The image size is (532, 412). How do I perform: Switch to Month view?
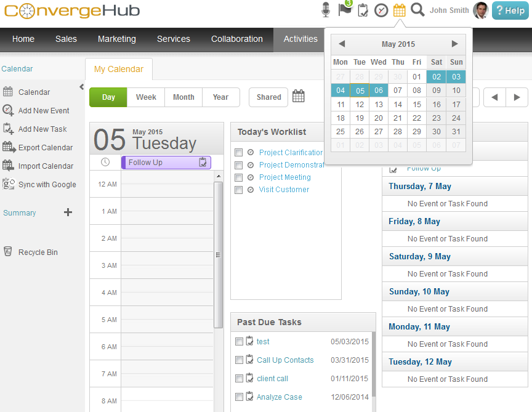coord(183,97)
